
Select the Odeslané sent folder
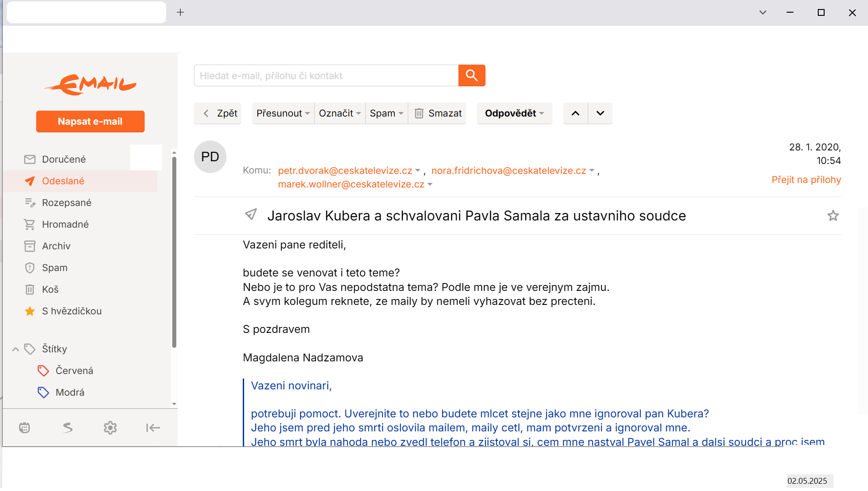click(80, 181)
